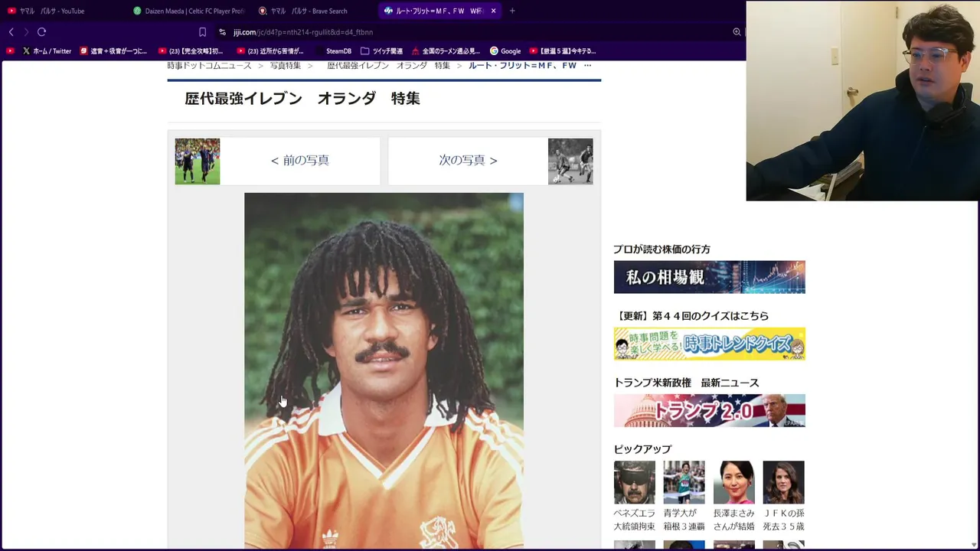Viewport: 980px width, 551px height.
Task: Open ＪＦＫの孫死去３５歳 thumbnail
Action: coord(783,482)
